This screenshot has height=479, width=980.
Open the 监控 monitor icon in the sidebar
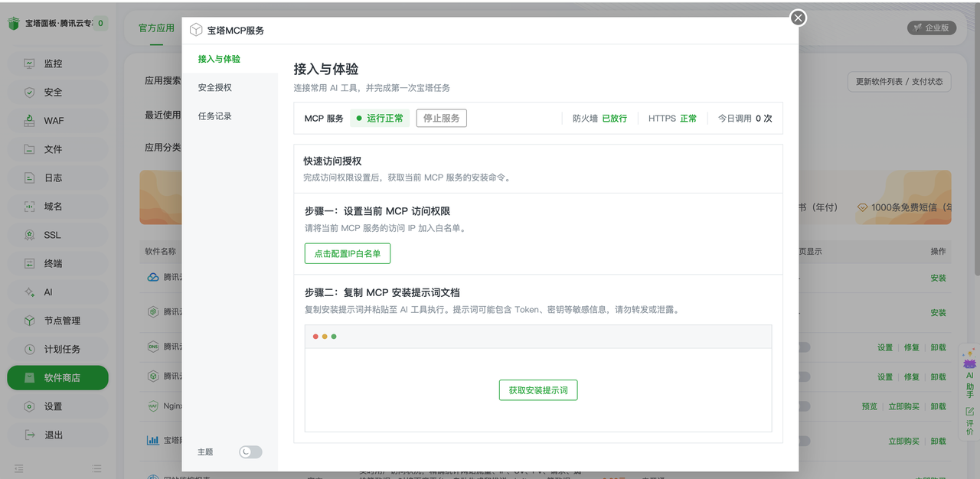(29, 64)
